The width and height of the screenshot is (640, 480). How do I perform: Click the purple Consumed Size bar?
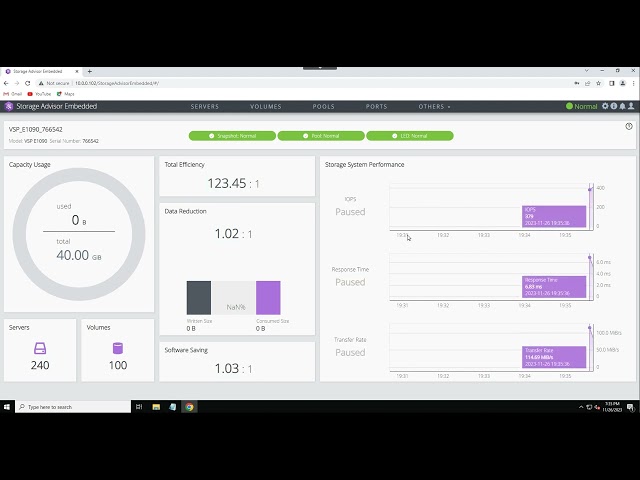(x=268, y=298)
